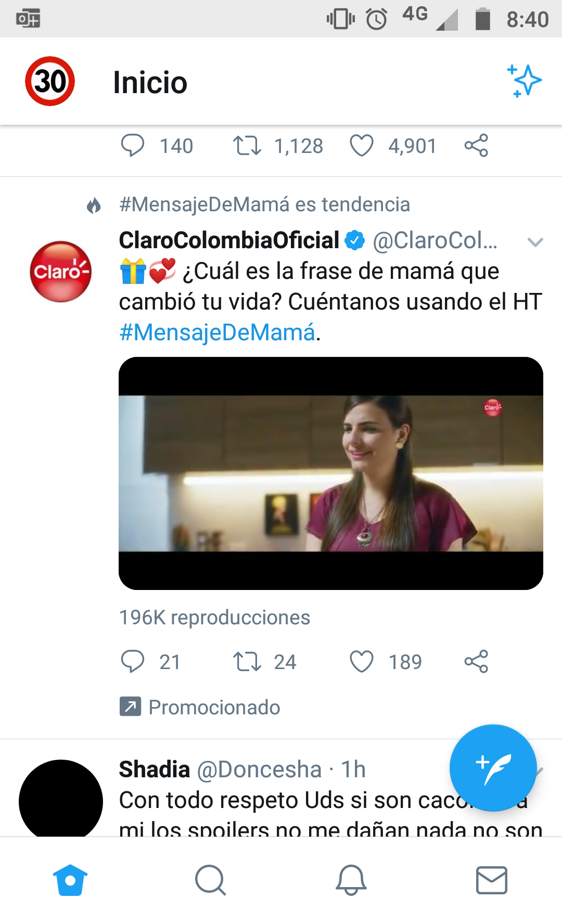The image size is (562, 924).
Task: Open the profile avatar with number 30
Action: (50, 81)
